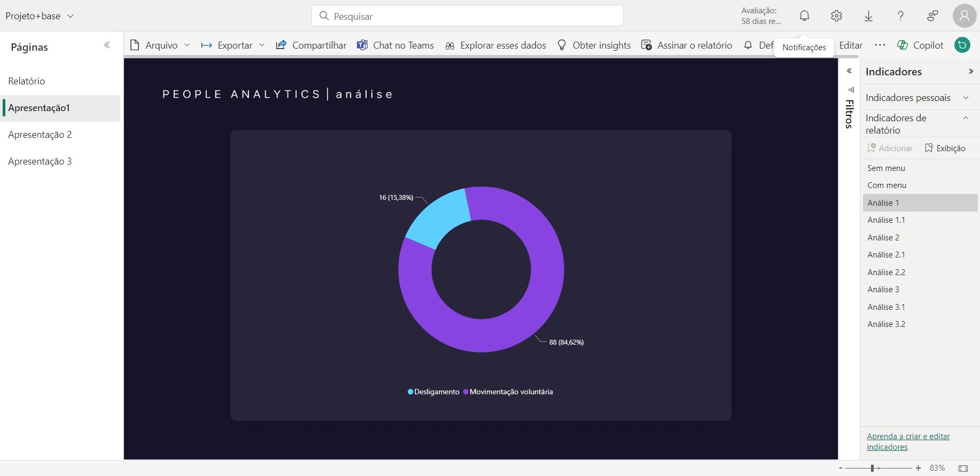Open Chat no Teams icon

click(362, 45)
